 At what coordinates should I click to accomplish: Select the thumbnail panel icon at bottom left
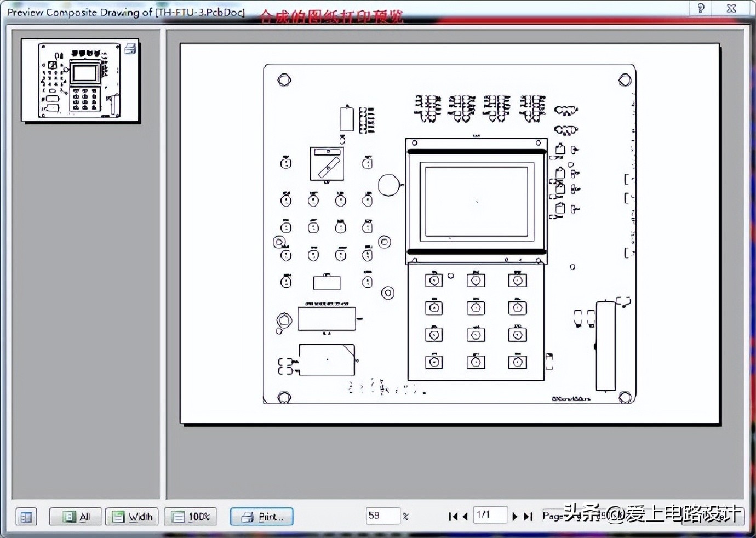(x=25, y=517)
